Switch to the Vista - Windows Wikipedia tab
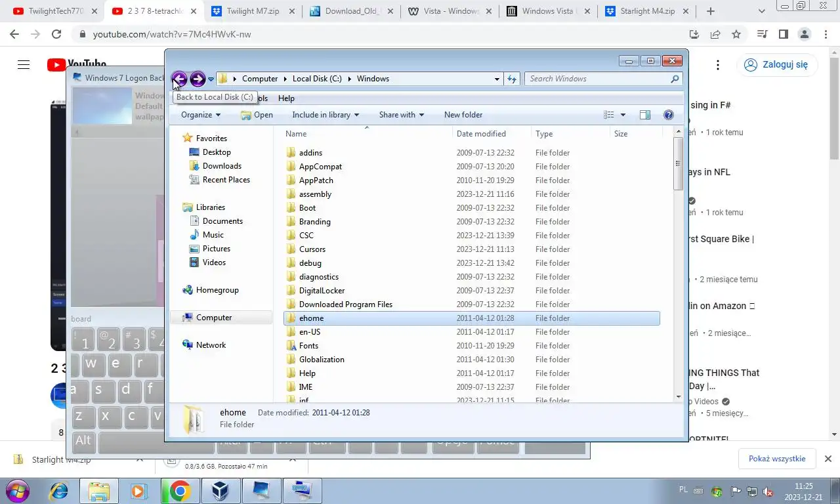Viewport: 840px width, 504px height. click(x=450, y=11)
